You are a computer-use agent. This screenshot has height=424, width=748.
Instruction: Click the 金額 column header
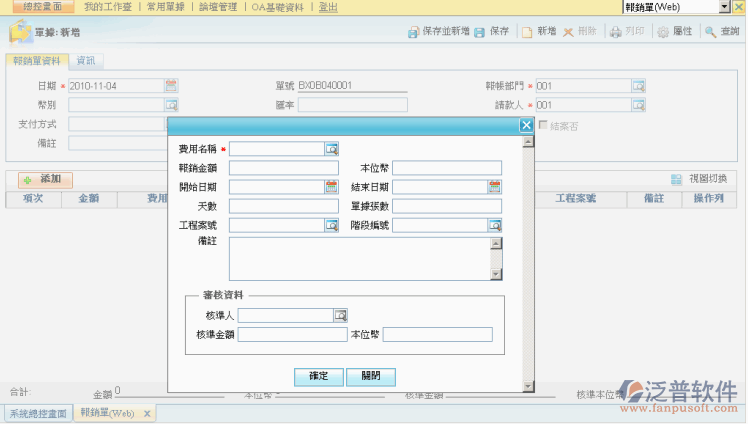pyautogui.click(x=89, y=198)
